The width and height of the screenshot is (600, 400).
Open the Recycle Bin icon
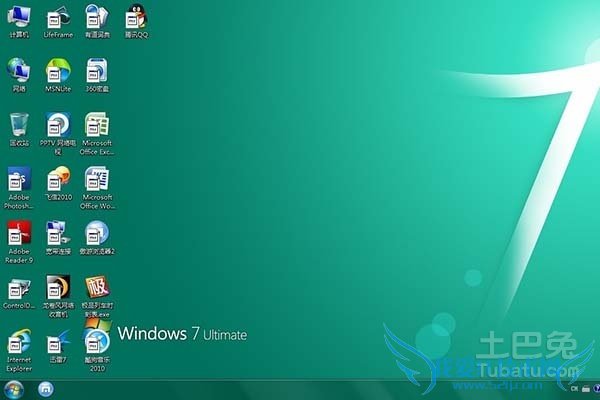tap(19, 124)
